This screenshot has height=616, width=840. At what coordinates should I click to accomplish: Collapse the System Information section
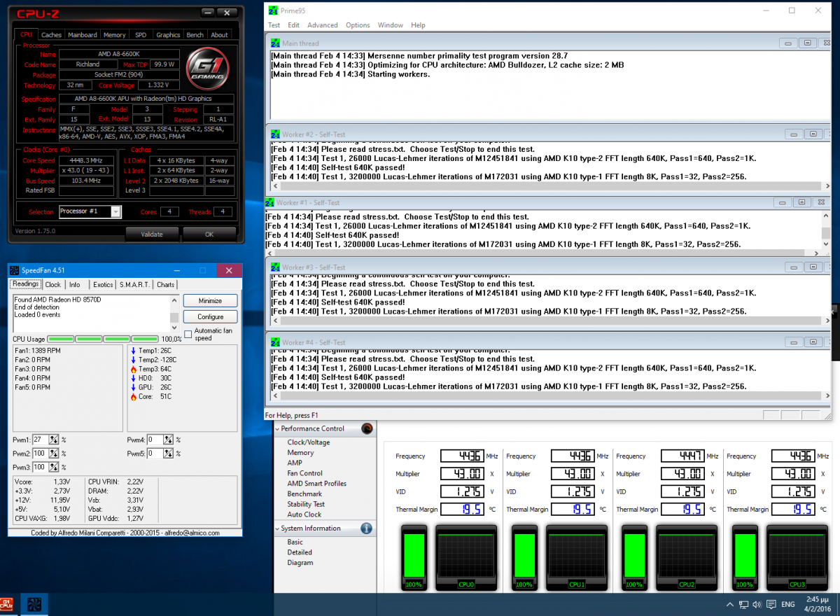pyautogui.click(x=276, y=528)
